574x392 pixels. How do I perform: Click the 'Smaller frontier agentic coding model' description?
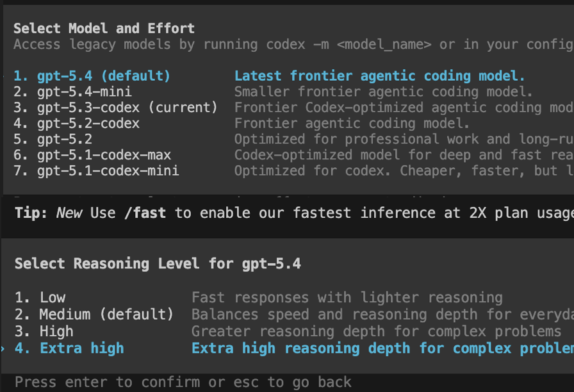(x=383, y=92)
